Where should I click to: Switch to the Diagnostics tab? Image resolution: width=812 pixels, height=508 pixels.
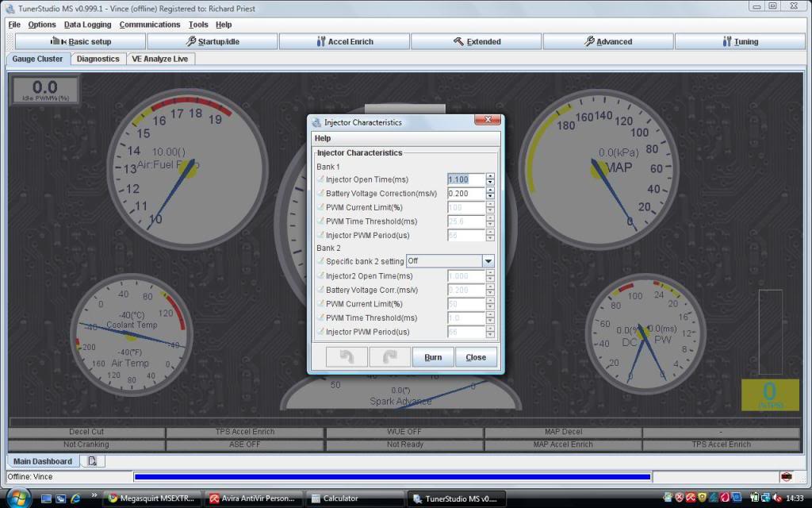click(x=98, y=58)
